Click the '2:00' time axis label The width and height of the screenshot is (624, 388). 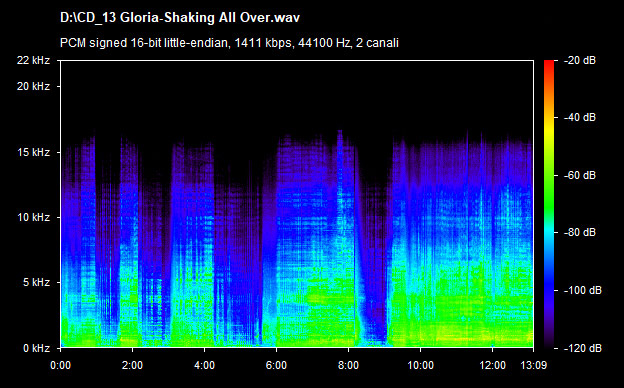pyautogui.click(x=133, y=365)
